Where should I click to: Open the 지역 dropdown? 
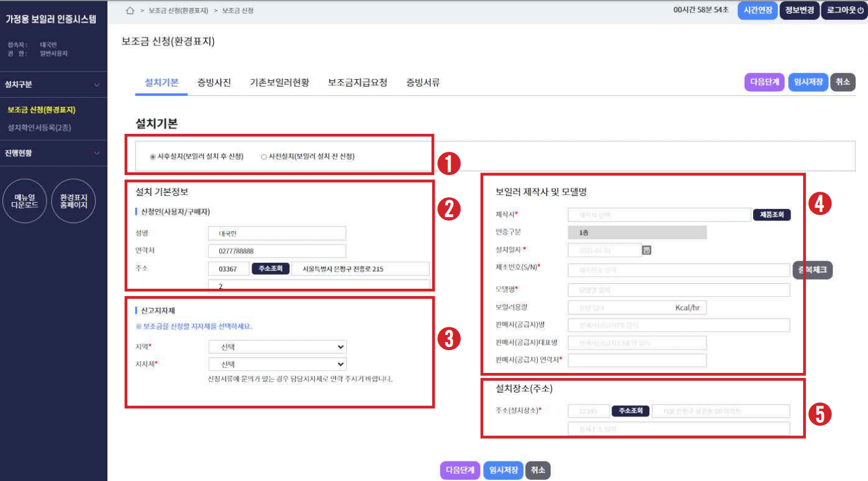pyautogui.click(x=277, y=346)
